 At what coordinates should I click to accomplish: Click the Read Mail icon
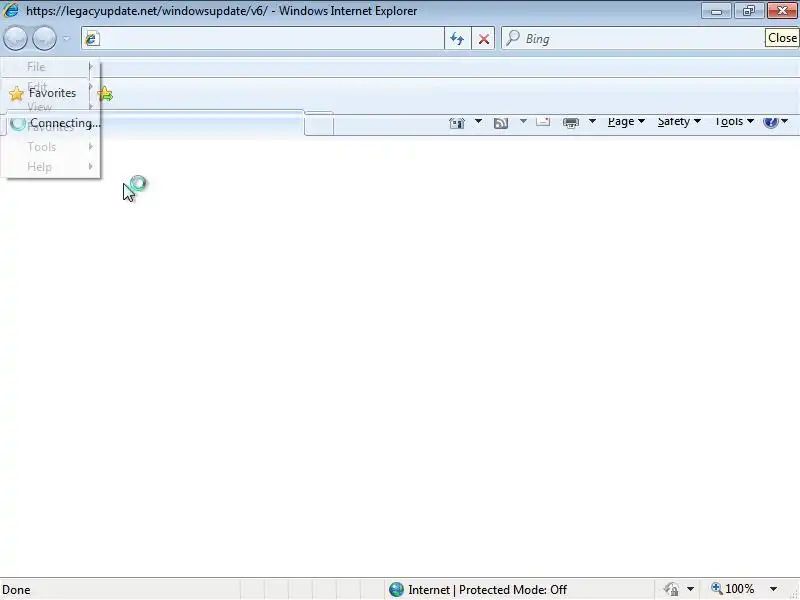click(x=543, y=121)
